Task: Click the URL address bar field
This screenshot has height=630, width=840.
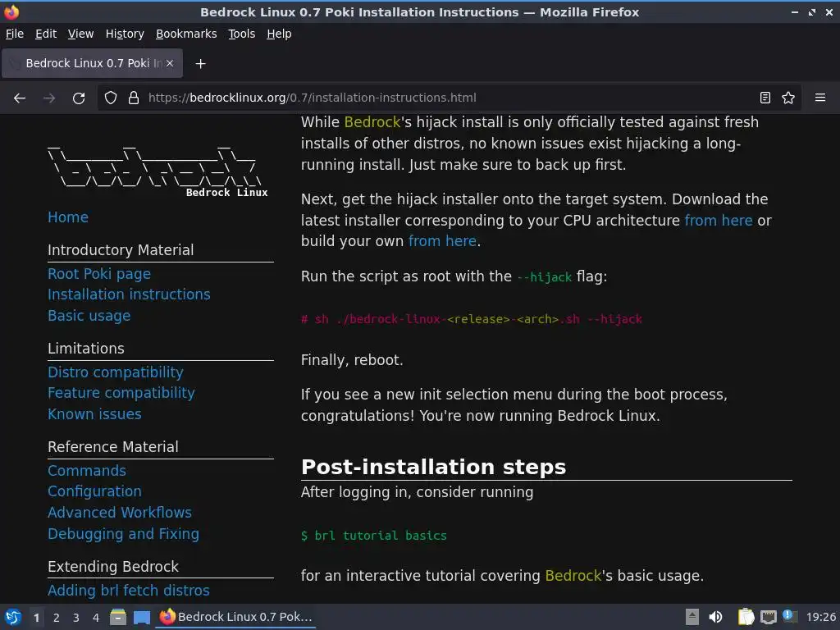Action: (x=449, y=98)
